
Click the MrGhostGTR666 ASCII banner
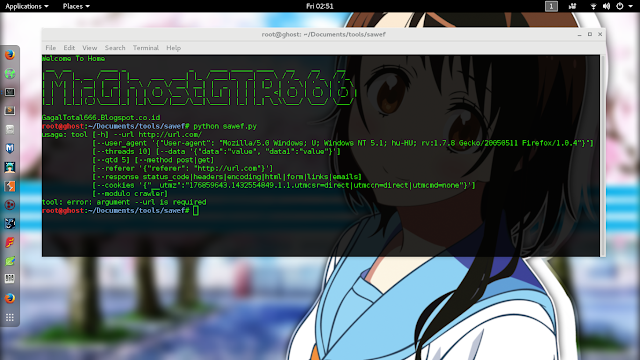click(x=199, y=88)
